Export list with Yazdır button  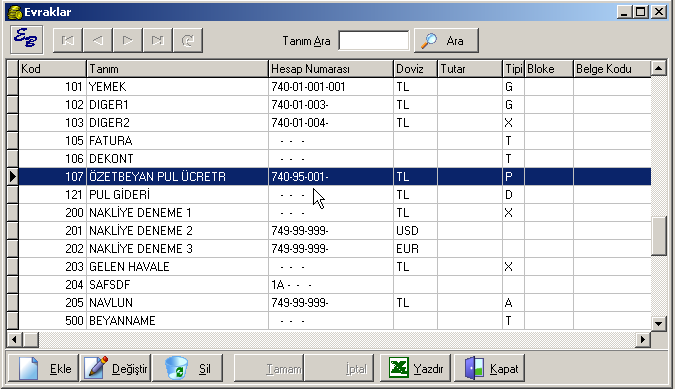[415, 368]
